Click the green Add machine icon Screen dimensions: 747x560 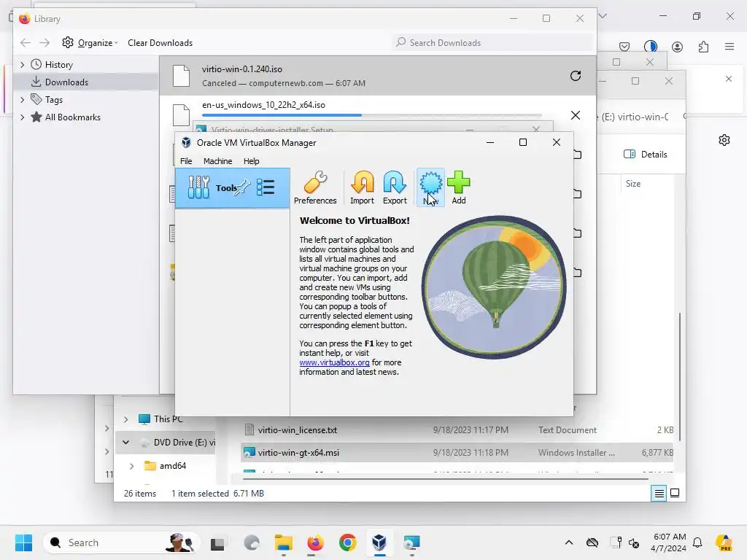458,187
